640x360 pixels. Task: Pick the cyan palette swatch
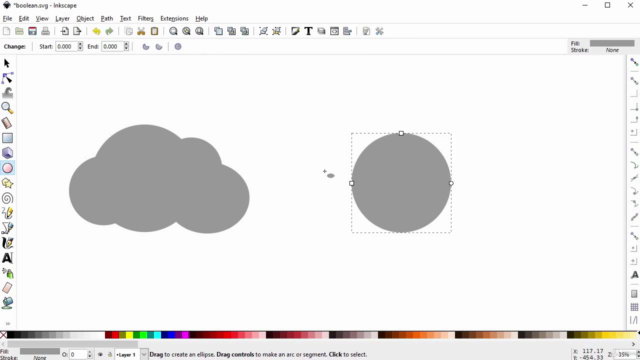click(x=157, y=336)
